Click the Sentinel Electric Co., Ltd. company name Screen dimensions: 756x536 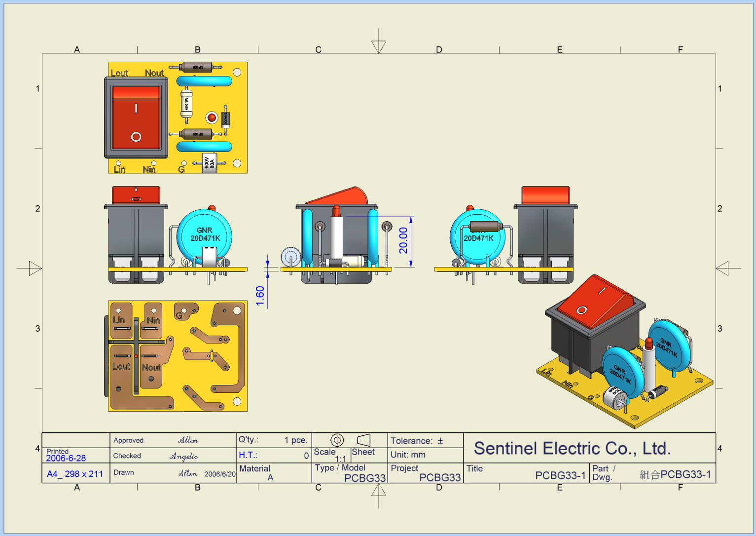(x=572, y=448)
